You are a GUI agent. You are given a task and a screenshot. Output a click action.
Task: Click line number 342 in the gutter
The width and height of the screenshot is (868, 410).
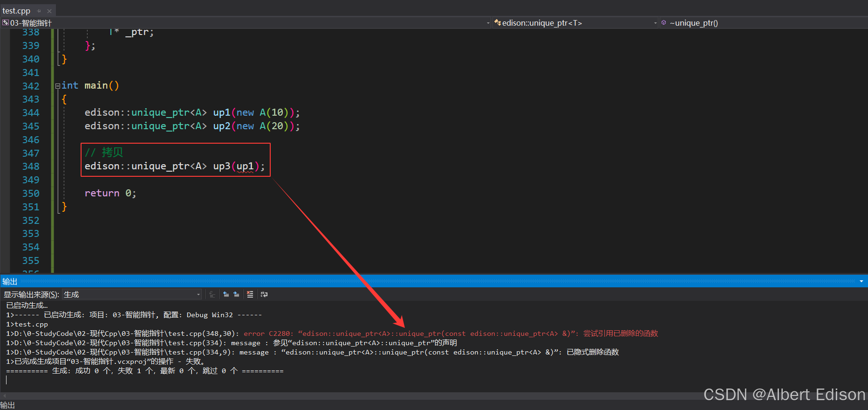click(31, 86)
